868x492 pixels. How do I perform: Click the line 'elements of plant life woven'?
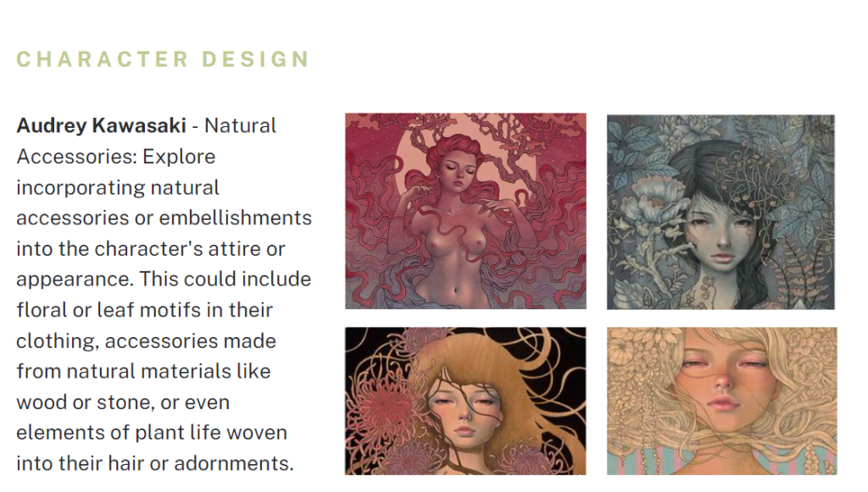[152, 432]
